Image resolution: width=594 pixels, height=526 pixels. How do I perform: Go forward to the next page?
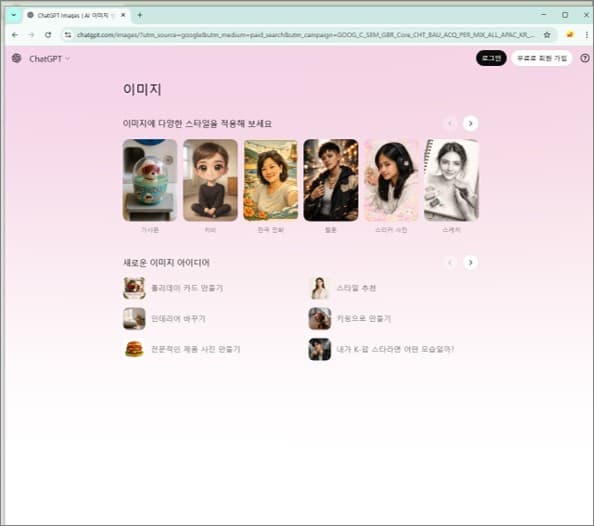click(31, 35)
